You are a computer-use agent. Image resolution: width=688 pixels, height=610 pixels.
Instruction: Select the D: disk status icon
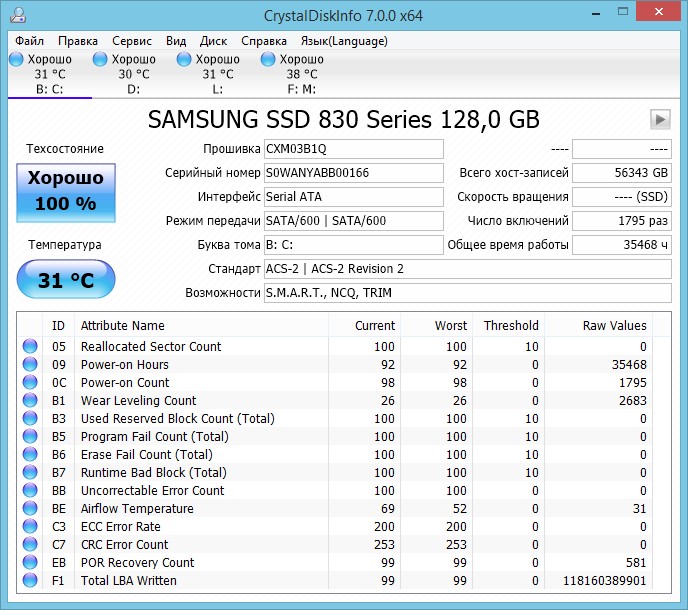click(100, 59)
